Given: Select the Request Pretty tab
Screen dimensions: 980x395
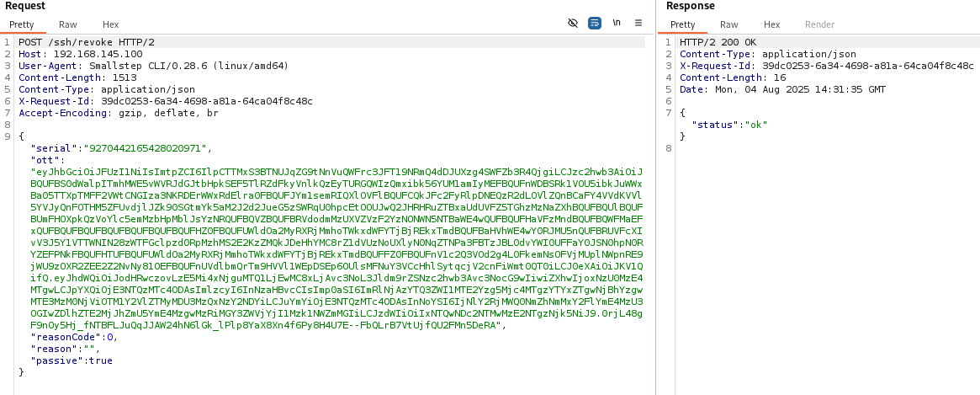Looking at the screenshot, I should pos(21,25).
